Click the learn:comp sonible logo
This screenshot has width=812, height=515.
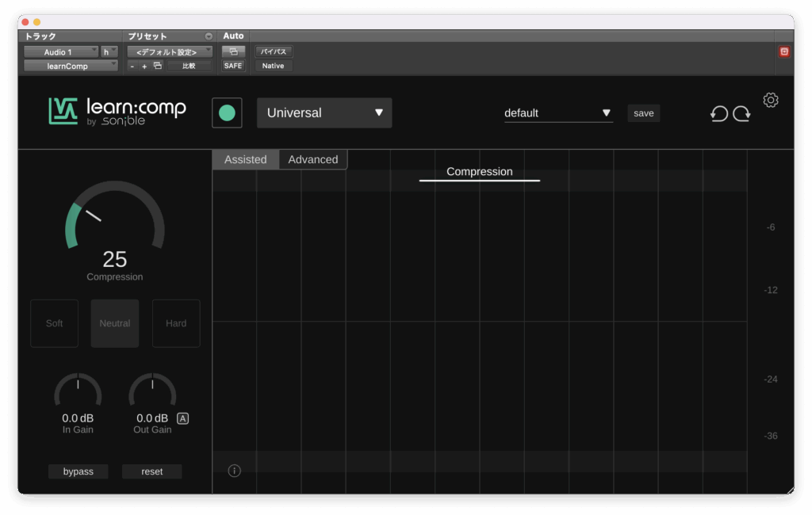click(117, 111)
